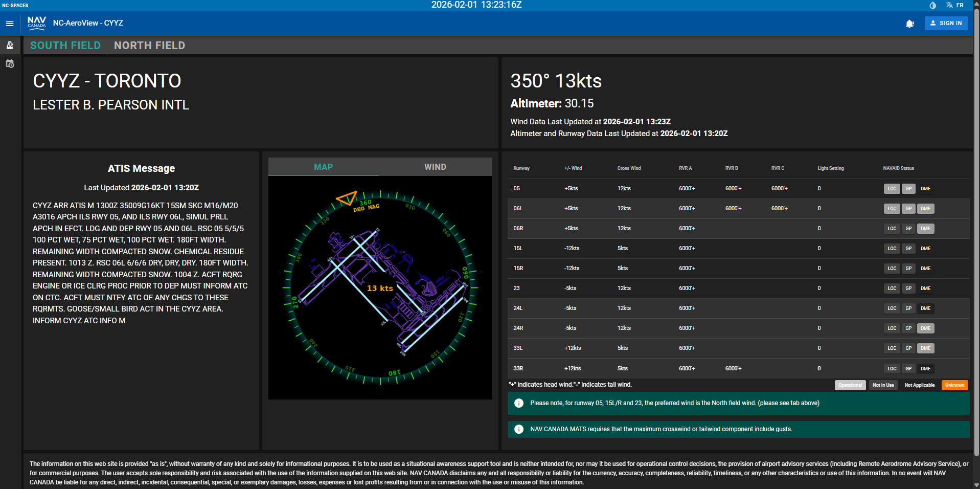Click the Unknown legend chip

[x=954, y=385]
